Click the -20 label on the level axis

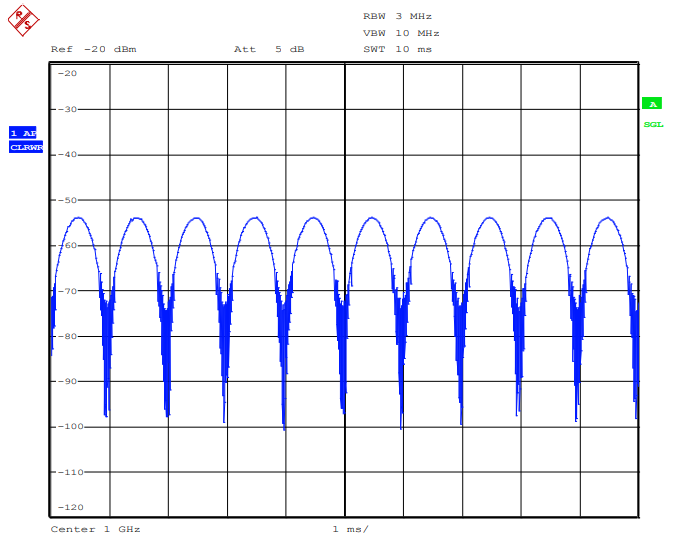pyautogui.click(x=68, y=73)
